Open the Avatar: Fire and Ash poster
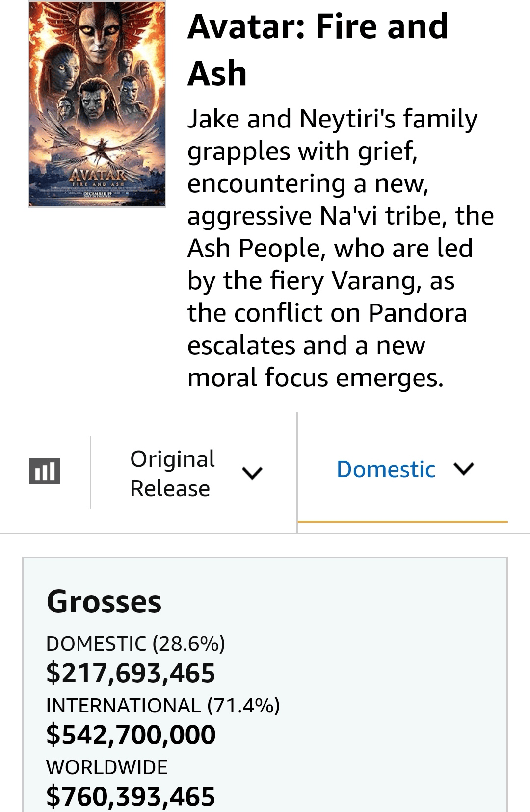 (97, 104)
